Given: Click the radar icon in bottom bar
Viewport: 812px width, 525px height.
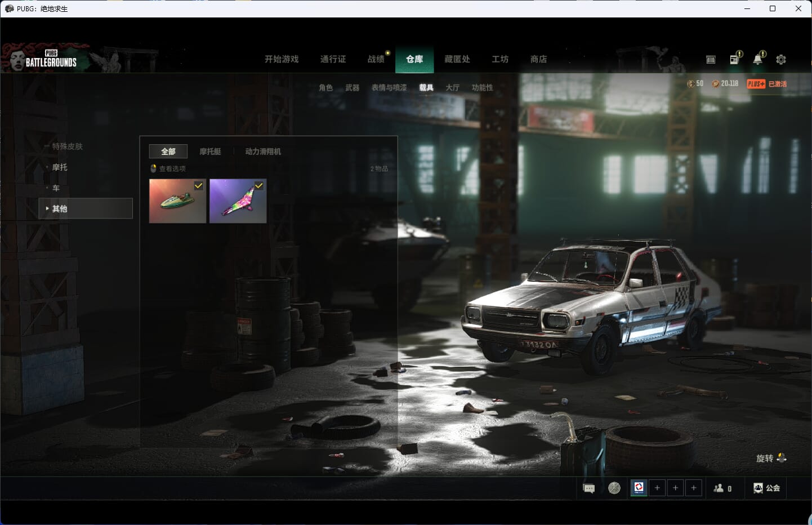Looking at the screenshot, I should [614, 488].
